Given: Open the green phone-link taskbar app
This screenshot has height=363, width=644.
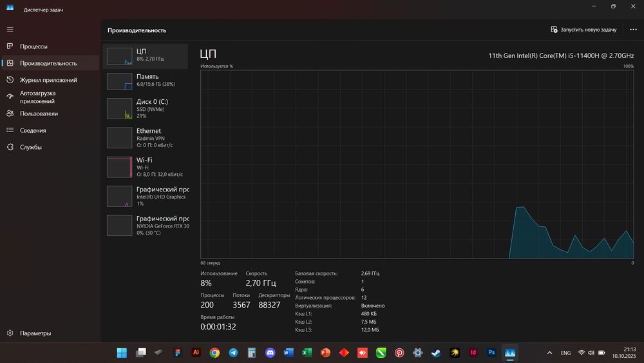Looking at the screenshot, I should [x=381, y=353].
